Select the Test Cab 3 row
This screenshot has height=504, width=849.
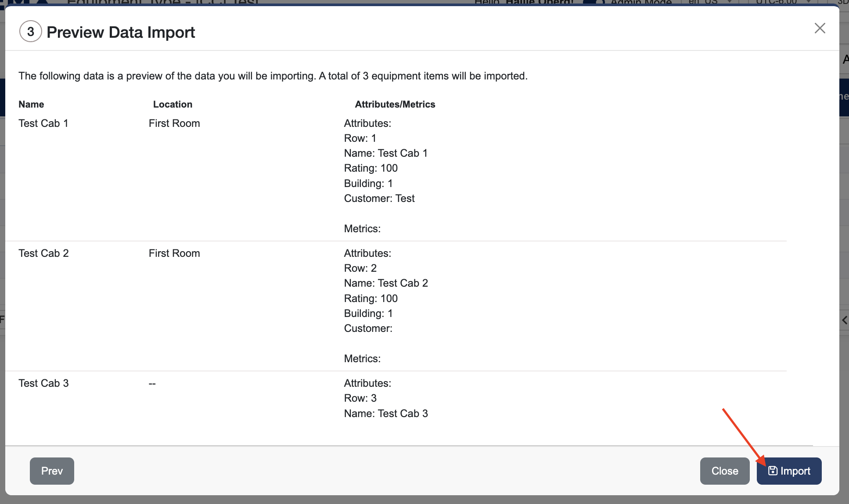(x=43, y=383)
